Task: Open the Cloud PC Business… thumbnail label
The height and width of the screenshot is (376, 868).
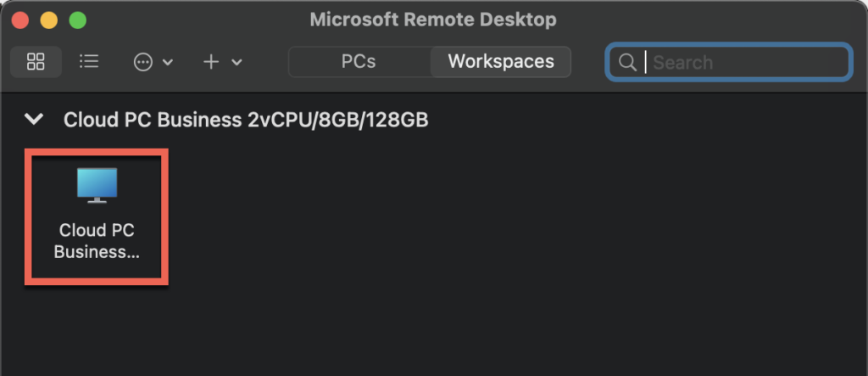Action: coord(97,241)
